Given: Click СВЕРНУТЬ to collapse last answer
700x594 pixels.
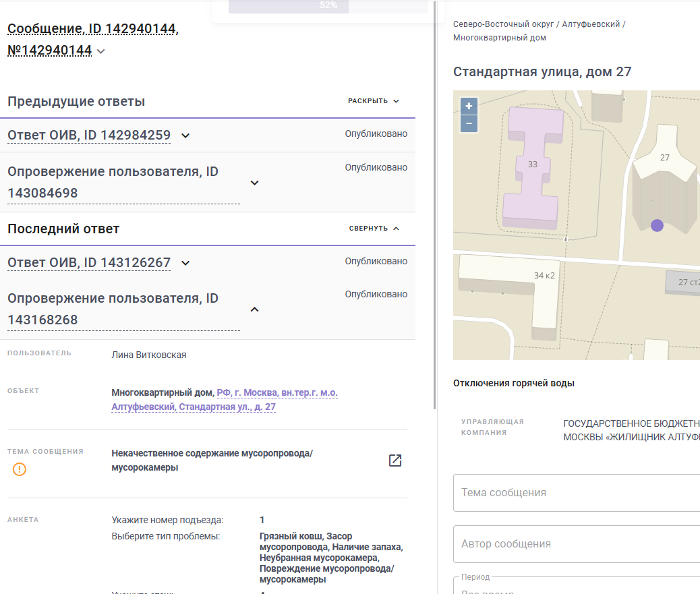Looking at the screenshot, I should pos(374,228).
